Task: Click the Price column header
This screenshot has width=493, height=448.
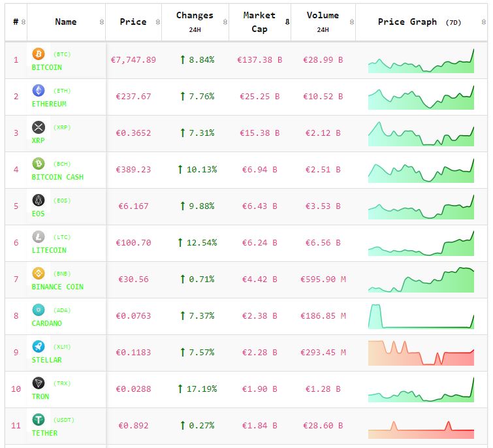Action: click(133, 22)
